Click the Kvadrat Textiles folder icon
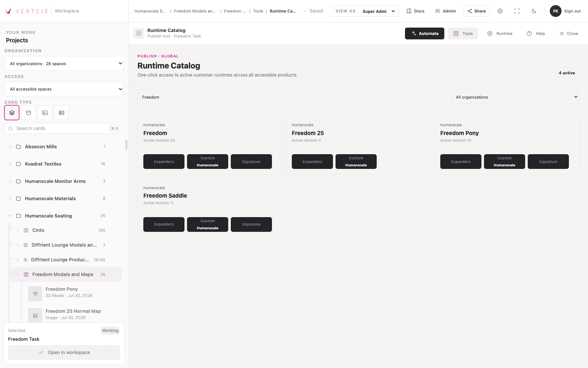 pyautogui.click(x=18, y=164)
